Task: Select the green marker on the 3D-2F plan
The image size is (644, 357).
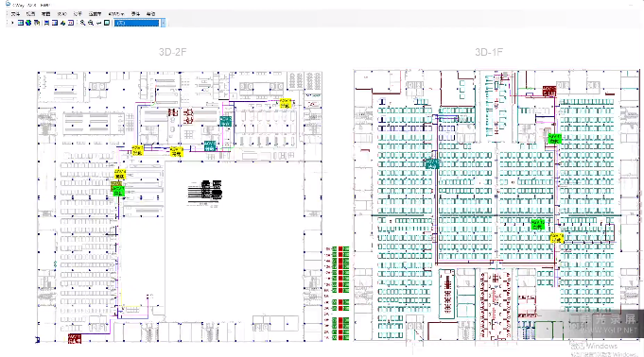Action: pos(118,191)
